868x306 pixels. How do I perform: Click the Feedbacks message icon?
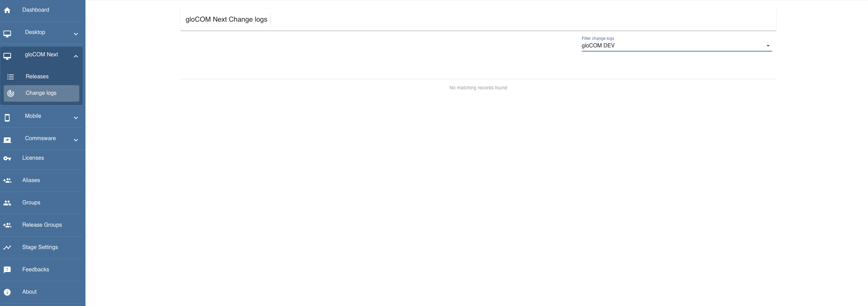[7, 270]
